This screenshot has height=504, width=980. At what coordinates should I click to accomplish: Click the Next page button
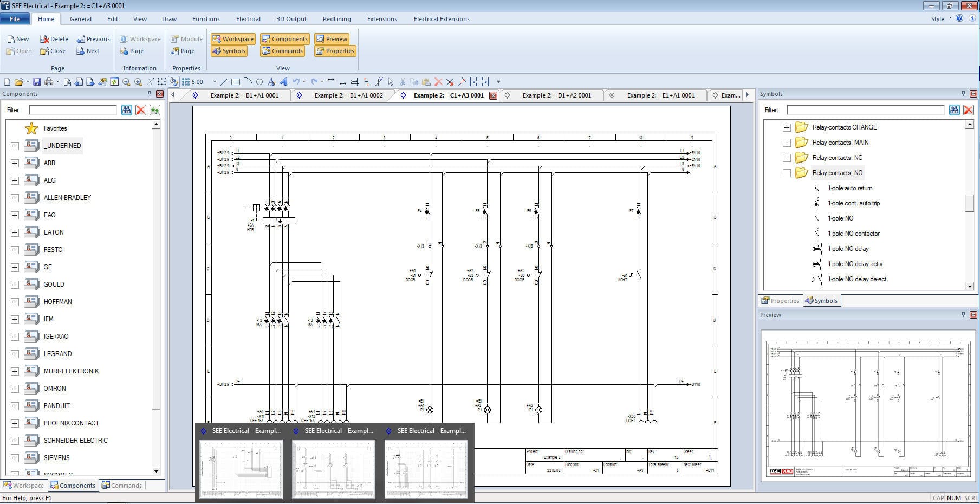[88, 51]
